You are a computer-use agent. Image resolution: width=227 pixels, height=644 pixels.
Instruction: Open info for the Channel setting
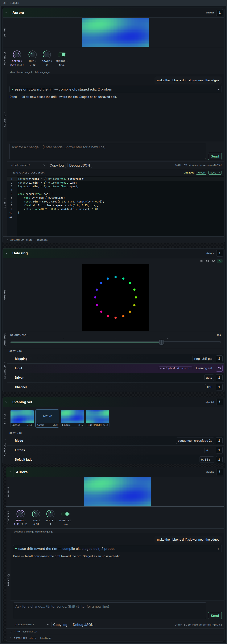click(219, 387)
